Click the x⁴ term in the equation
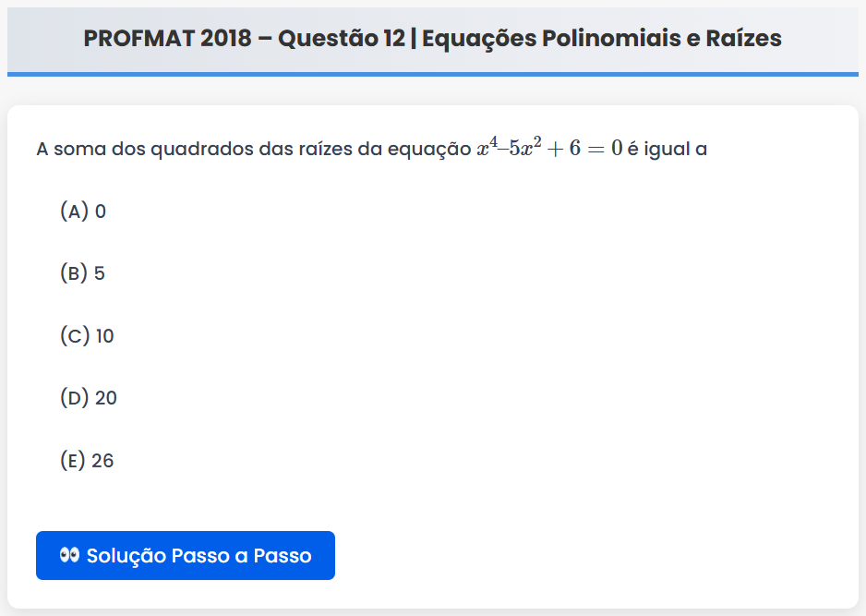 click(487, 148)
